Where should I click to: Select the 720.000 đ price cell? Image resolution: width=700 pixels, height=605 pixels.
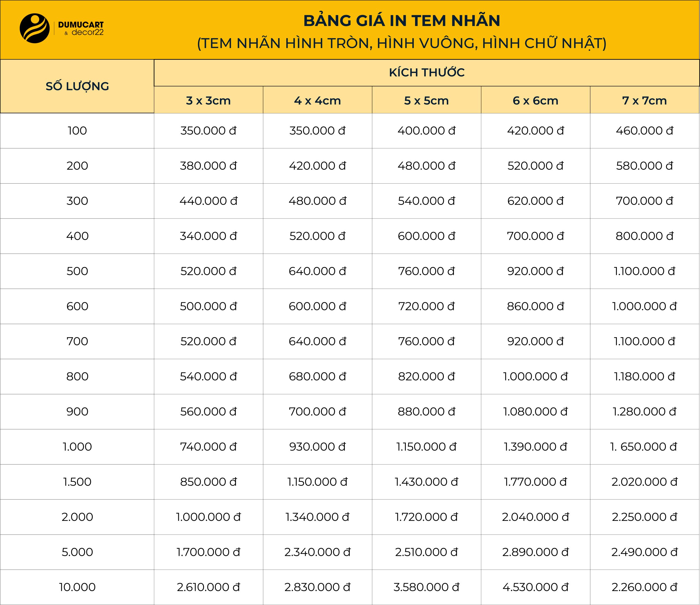(x=426, y=306)
